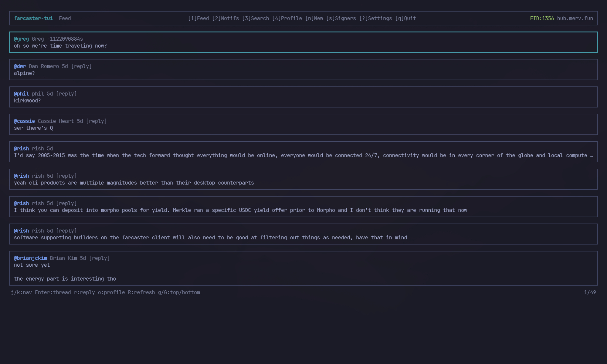The width and height of the screenshot is (607, 364).
Task: Expand truncated @rish post with ellipsis
Action: pyautogui.click(x=591, y=156)
